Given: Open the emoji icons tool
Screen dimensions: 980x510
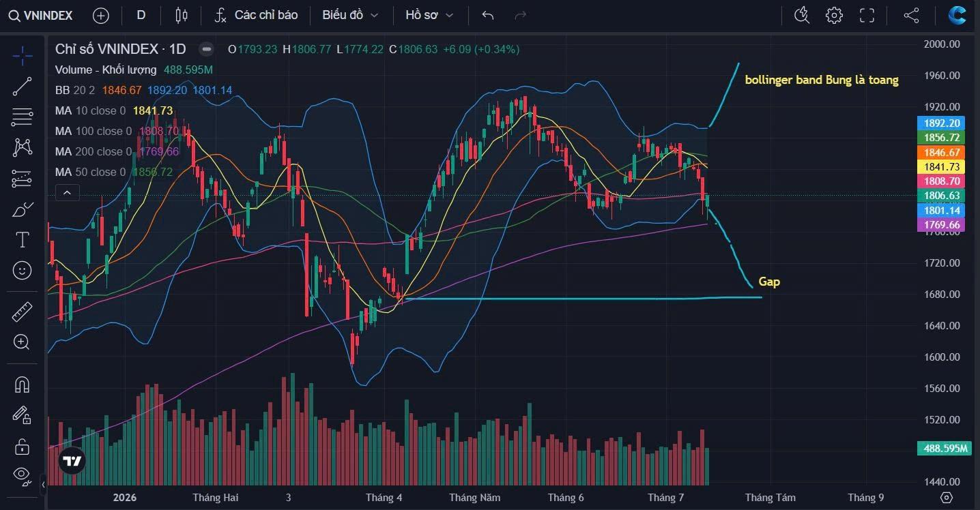Looking at the screenshot, I should click(22, 270).
